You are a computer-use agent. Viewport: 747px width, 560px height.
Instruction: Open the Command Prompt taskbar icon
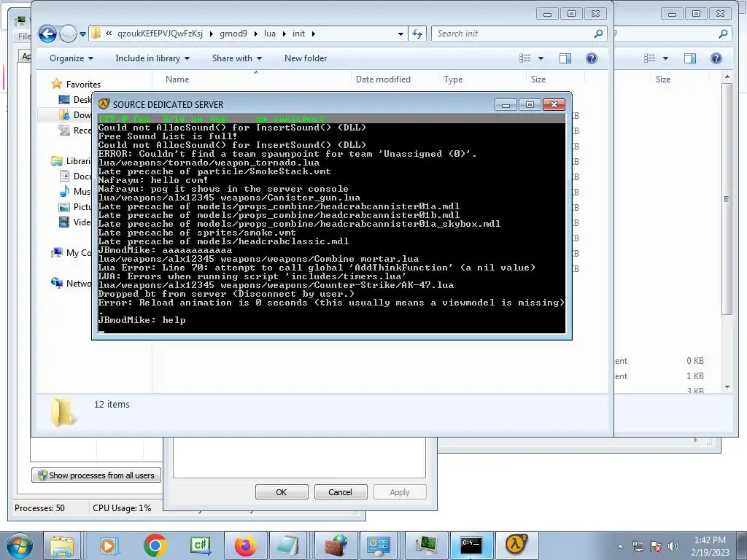click(471, 545)
